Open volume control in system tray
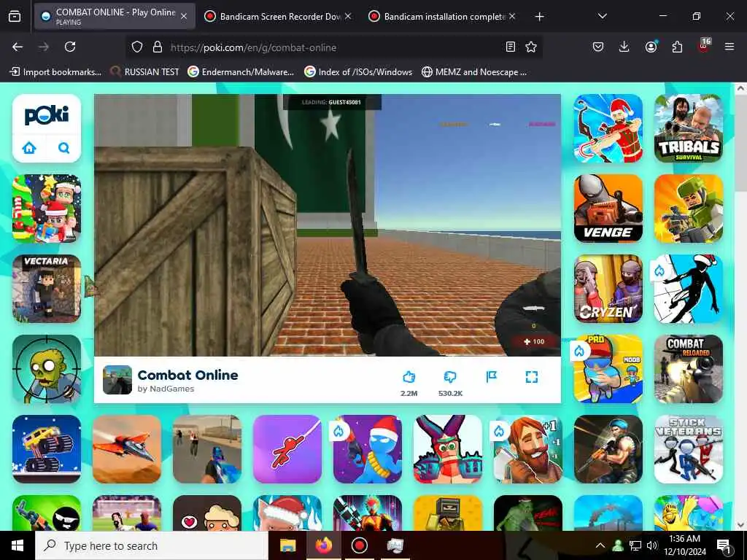 [652, 545]
